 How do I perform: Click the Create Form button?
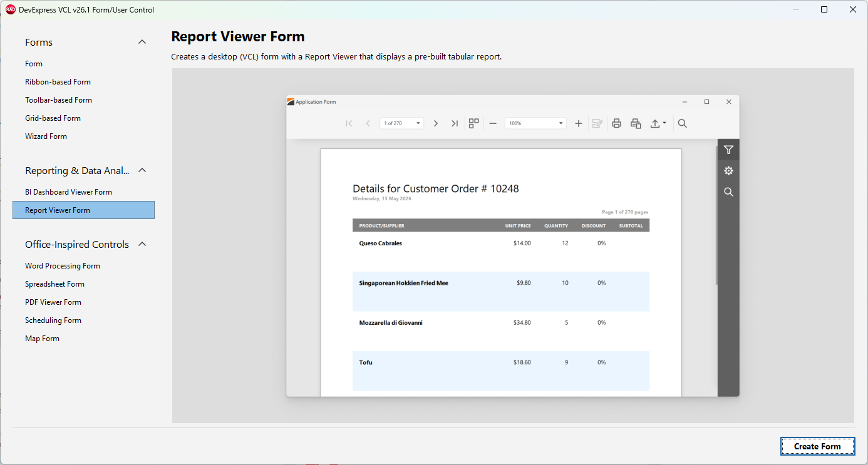coord(817,446)
